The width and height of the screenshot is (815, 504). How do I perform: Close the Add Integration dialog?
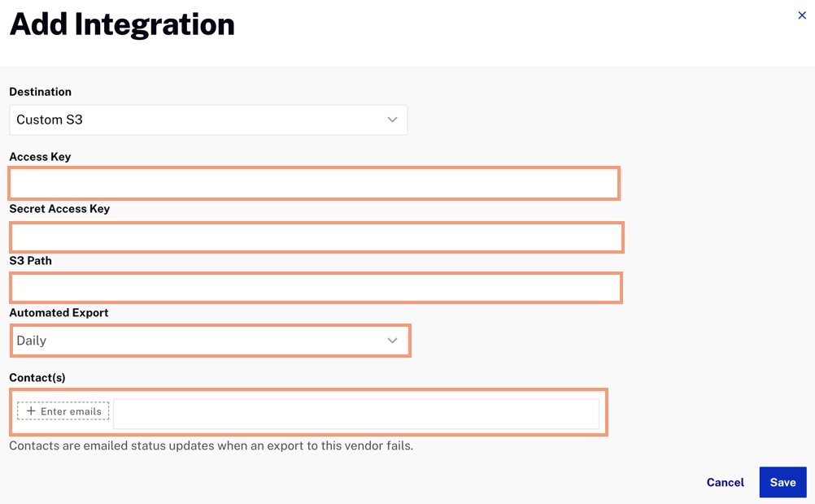click(x=801, y=15)
